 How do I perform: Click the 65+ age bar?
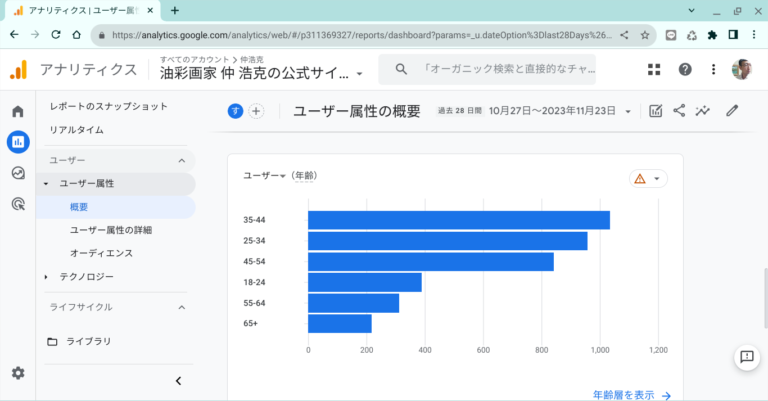pos(340,324)
